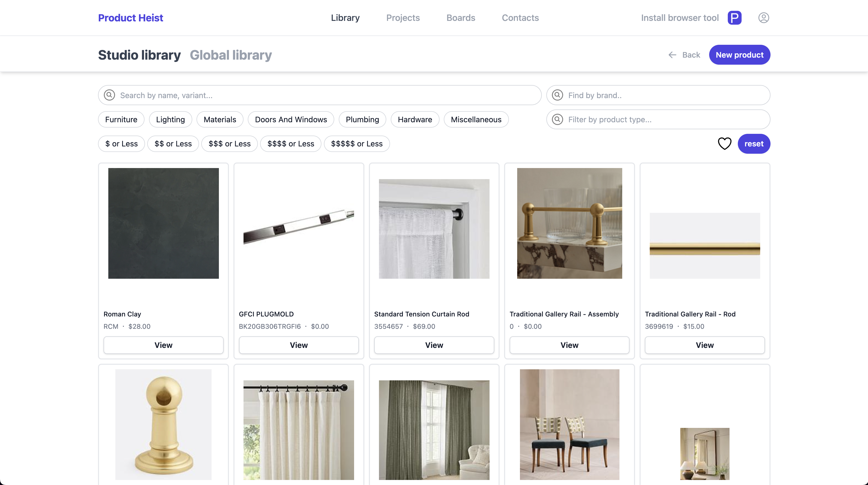
Task: Focus the Filter by product type field
Action: 658,119
